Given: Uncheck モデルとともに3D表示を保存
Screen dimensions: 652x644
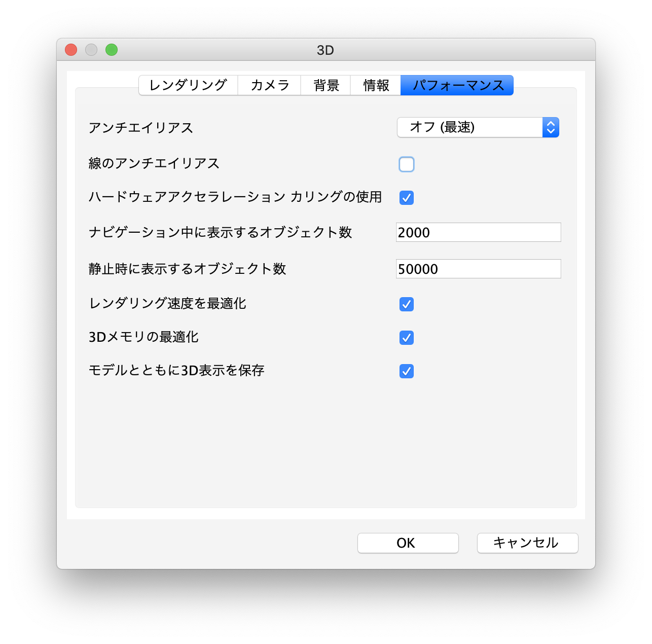Looking at the screenshot, I should (x=407, y=371).
